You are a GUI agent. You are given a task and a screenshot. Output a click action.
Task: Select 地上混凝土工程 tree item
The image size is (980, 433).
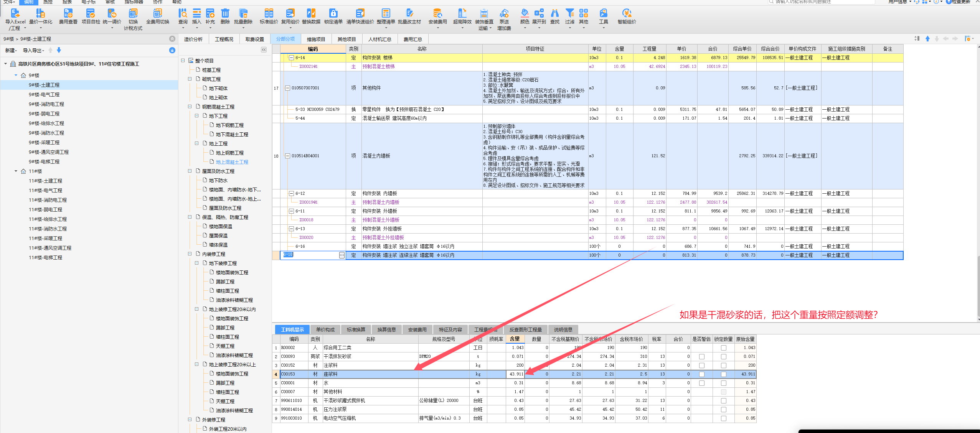pos(232,162)
